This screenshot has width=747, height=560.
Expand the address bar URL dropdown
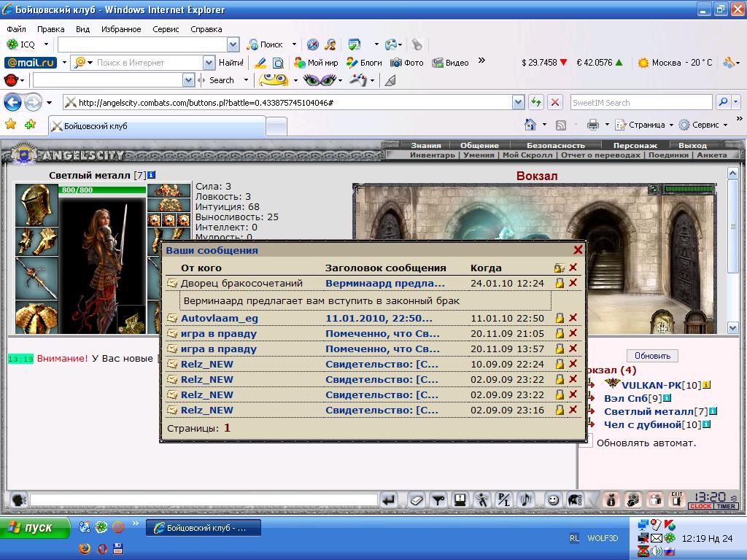click(x=519, y=102)
